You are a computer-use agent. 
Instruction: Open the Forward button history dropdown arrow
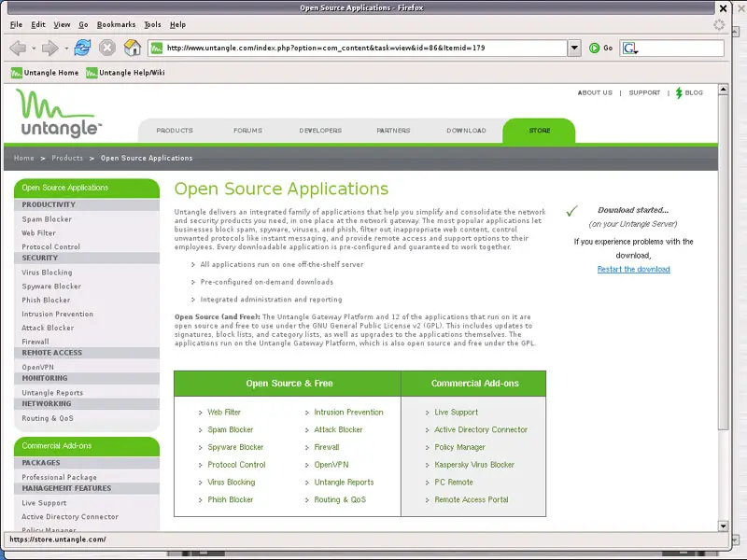click(66, 49)
